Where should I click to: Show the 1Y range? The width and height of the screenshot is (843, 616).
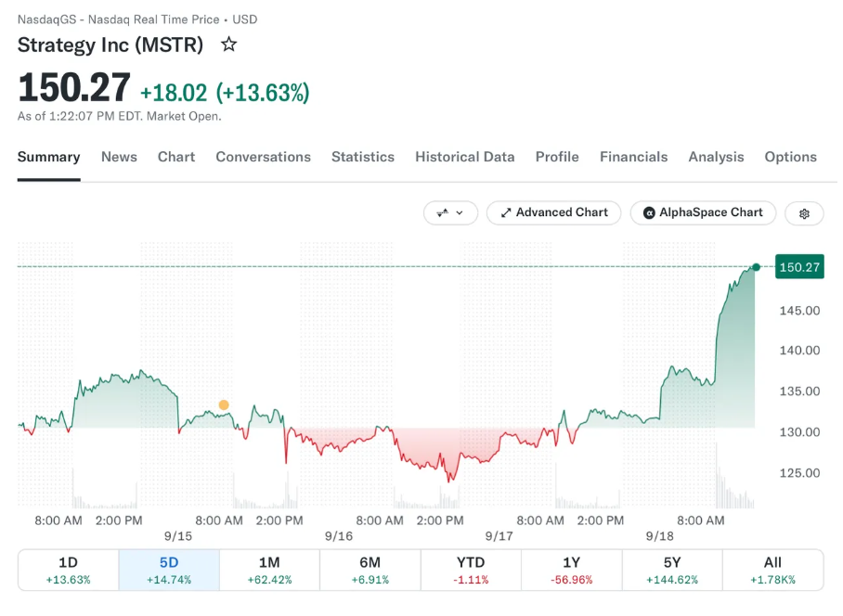click(572, 570)
